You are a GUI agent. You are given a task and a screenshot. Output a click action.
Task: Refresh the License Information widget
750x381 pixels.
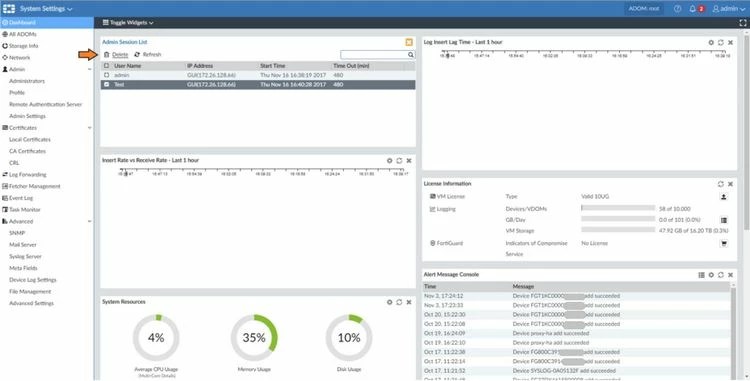(721, 184)
